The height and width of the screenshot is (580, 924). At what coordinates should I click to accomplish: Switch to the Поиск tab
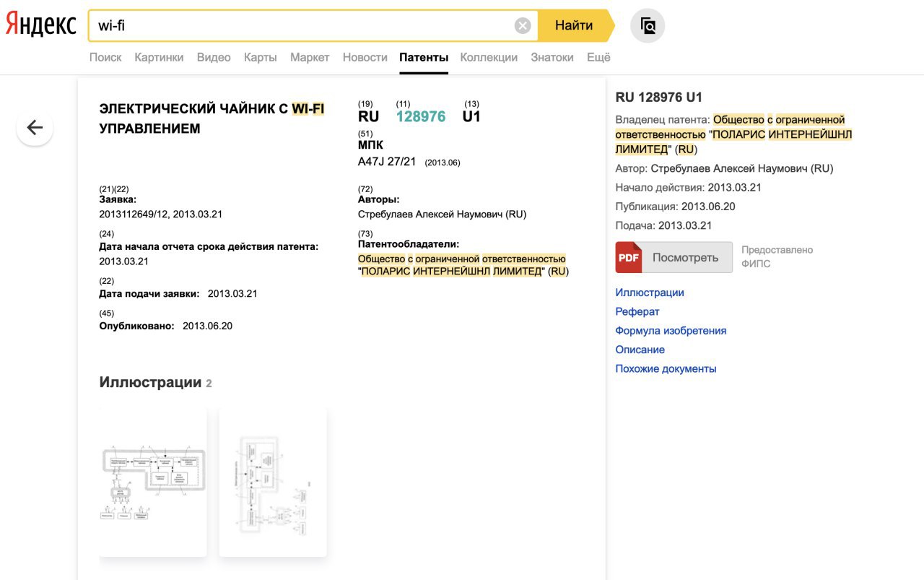tap(105, 57)
